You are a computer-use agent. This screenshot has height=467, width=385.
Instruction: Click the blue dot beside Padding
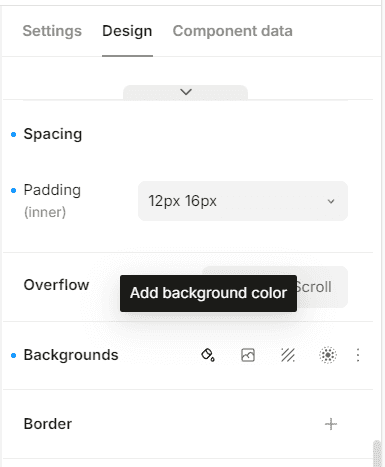pos(13,191)
